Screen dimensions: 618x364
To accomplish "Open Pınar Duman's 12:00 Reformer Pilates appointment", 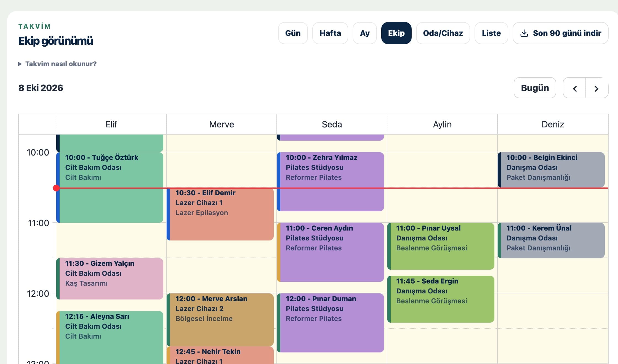I will 331,323.
